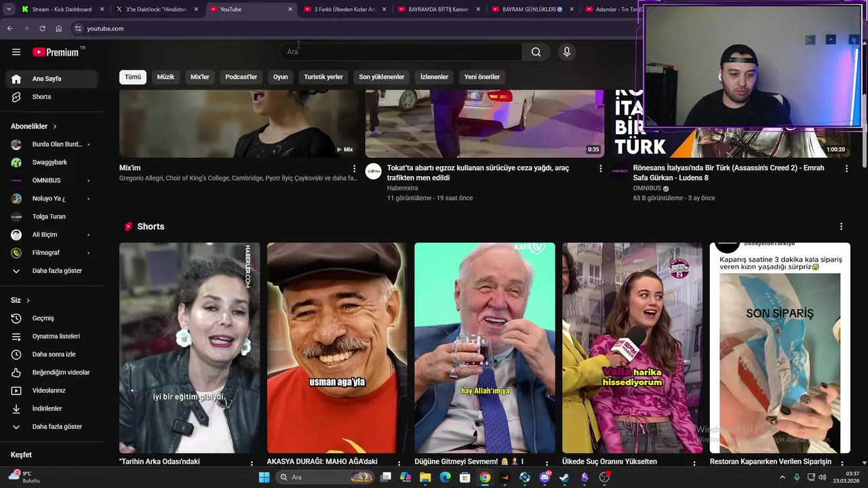Screen dimensions: 868x488
Task: Select the Turistik yerler filter chip
Action: [x=323, y=77]
